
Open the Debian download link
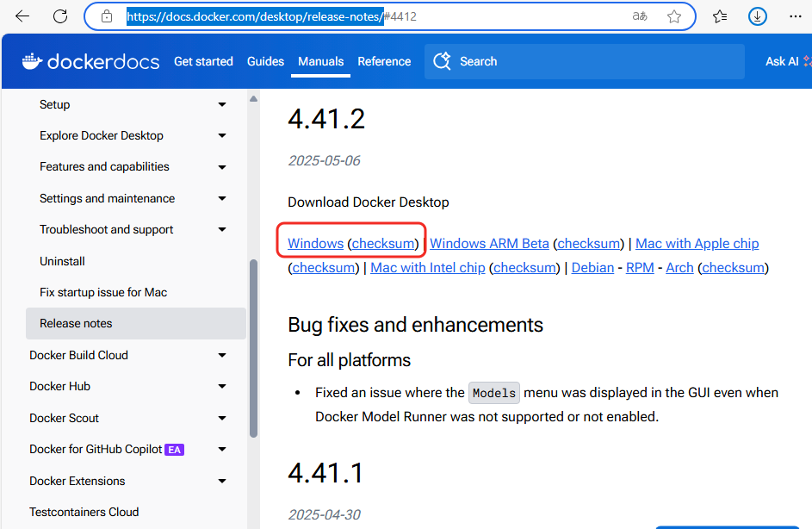coord(592,267)
